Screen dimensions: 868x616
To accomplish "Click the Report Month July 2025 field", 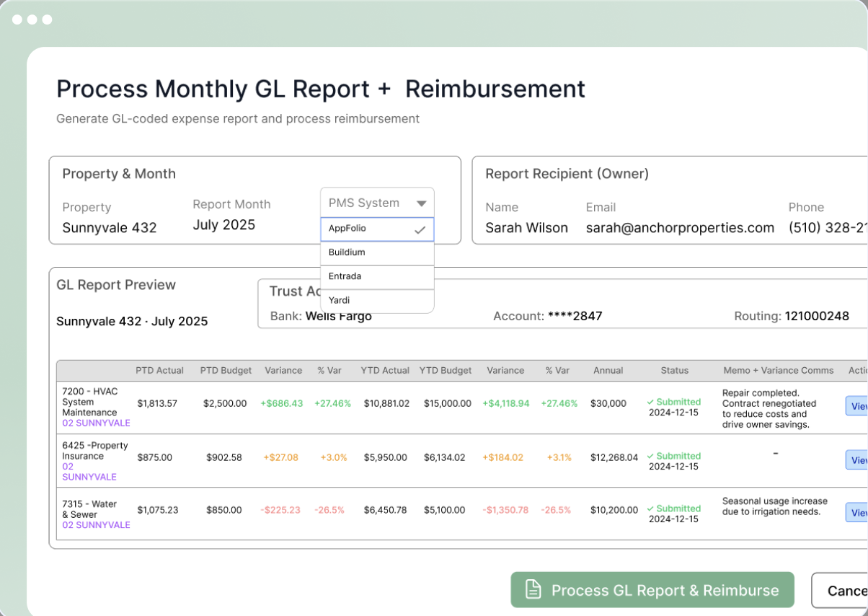I will (x=224, y=225).
